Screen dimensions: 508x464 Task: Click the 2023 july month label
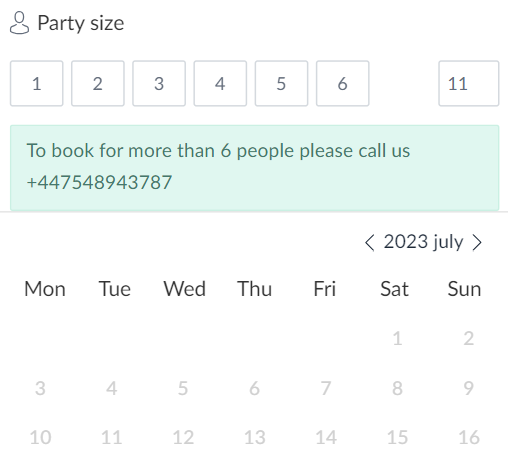[423, 242]
